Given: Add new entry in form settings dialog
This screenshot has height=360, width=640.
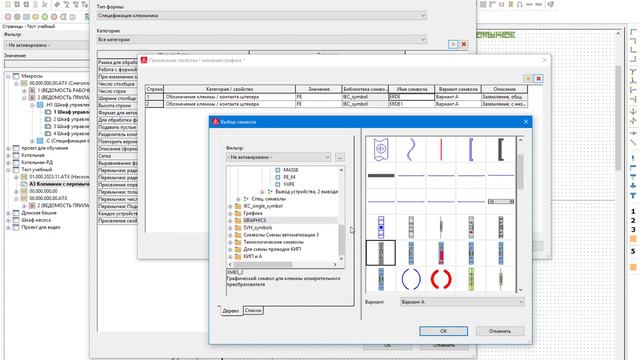Looking at the screenshot, I should [x=453, y=44].
